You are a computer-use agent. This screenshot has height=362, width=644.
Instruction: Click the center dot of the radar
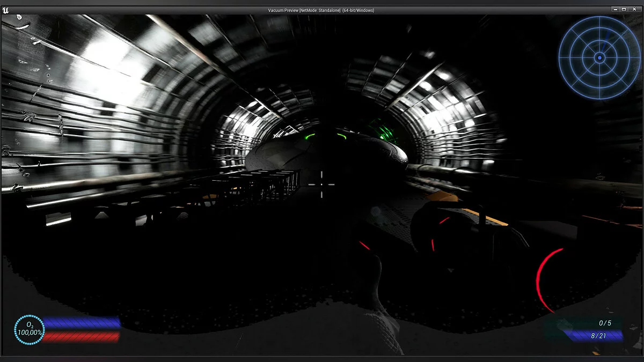[x=599, y=57]
